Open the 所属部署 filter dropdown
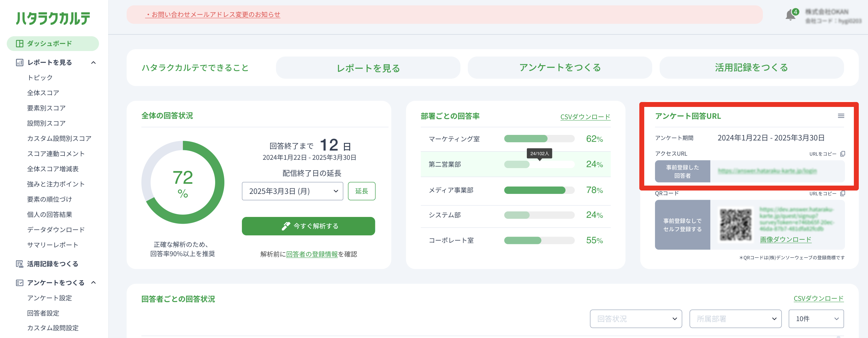This screenshot has width=868, height=338. pos(735,319)
